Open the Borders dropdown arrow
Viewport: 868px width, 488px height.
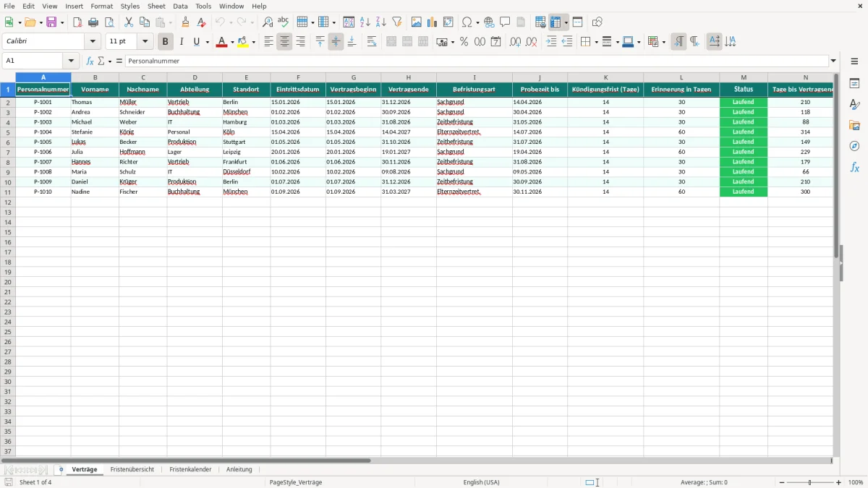pyautogui.click(x=595, y=42)
